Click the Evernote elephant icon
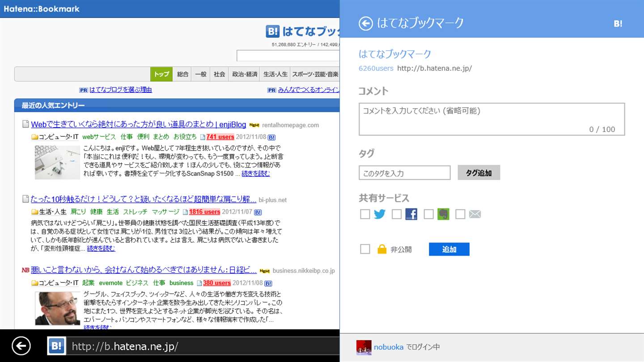The image size is (644, 362). click(443, 215)
